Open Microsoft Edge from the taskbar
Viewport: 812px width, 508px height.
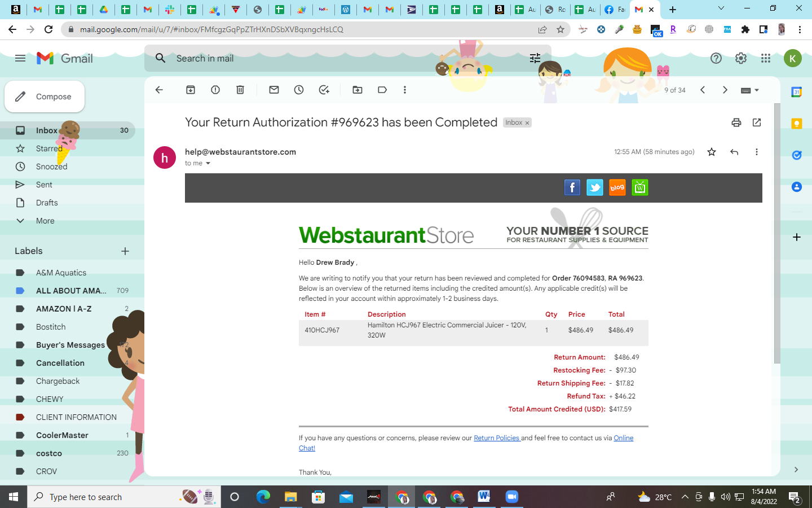pyautogui.click(x=263, y=497)
